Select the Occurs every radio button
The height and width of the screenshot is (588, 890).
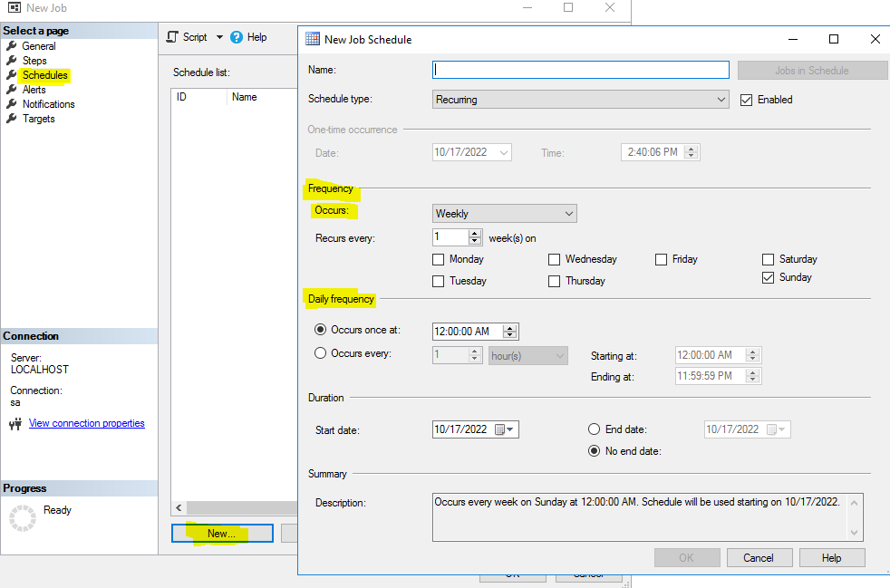coord(320,353)
